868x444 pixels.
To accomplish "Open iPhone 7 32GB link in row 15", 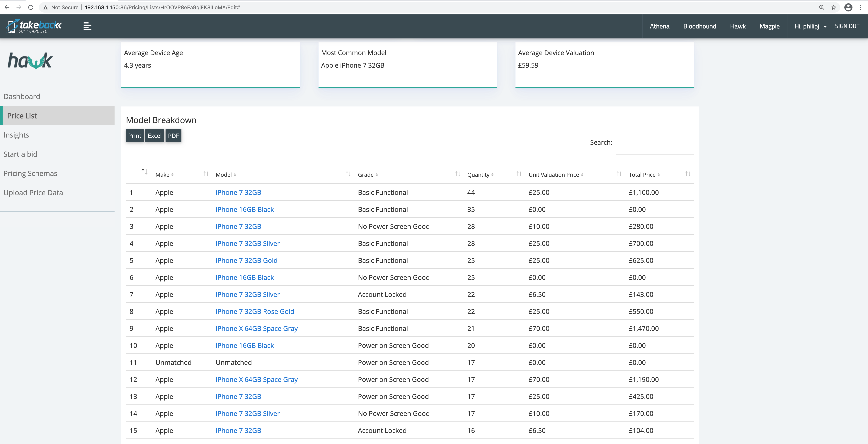I will point(238,431).
